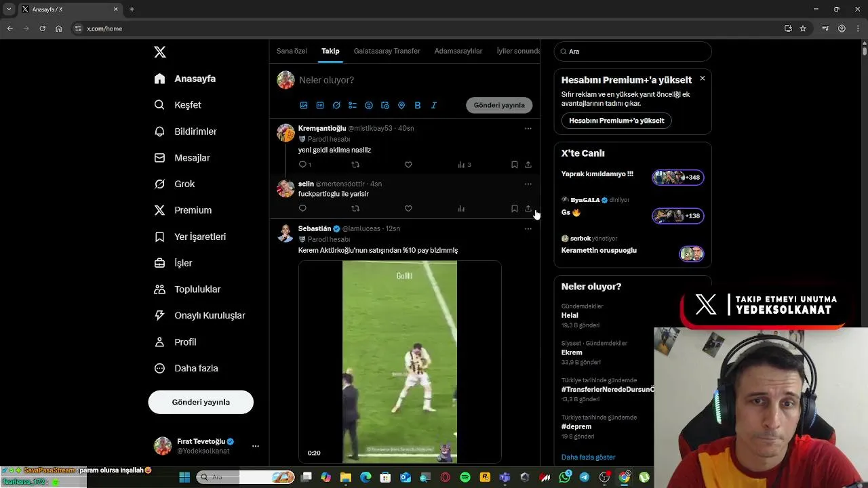Viewport: 868px width, 488px height.
Task: Open emoji picker in composer
Action: (x=369, y=105)
